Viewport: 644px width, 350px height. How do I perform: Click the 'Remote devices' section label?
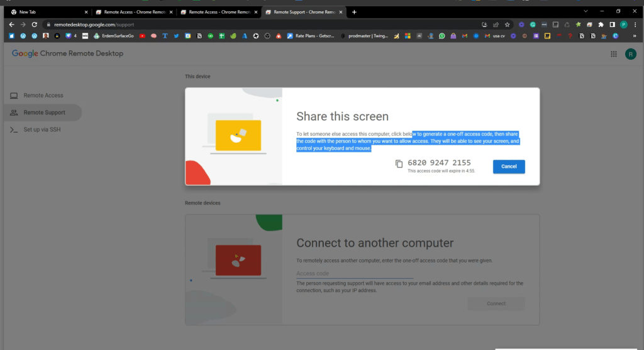pyautogui.click(x=203, y=203)
